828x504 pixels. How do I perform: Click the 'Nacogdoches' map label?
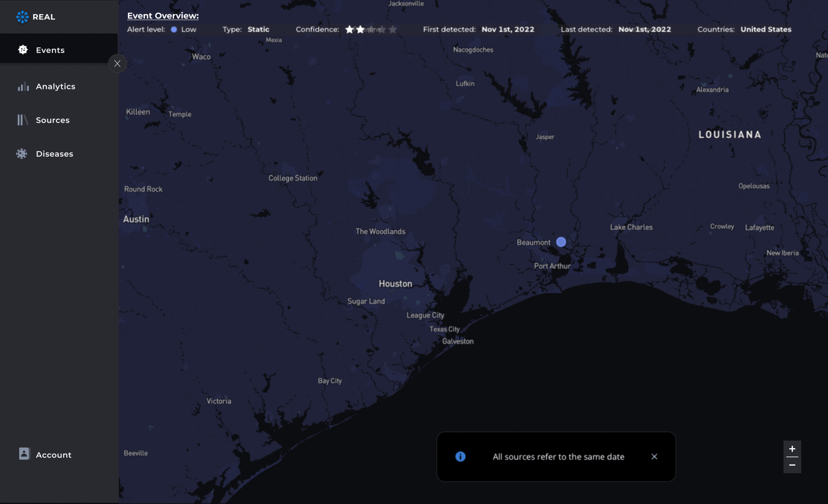(473, 50)
